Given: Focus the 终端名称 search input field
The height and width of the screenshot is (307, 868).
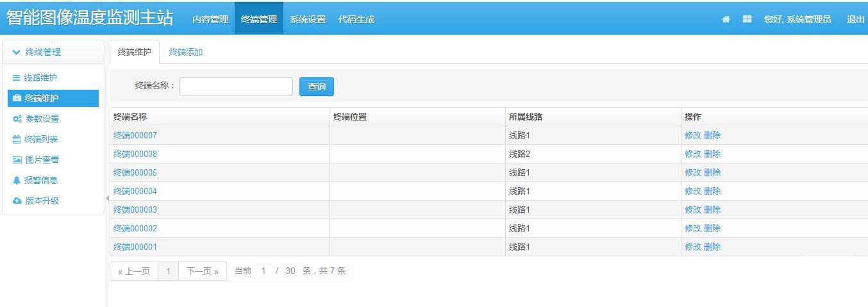Looking at the screenshot, I should click(236, 87).
